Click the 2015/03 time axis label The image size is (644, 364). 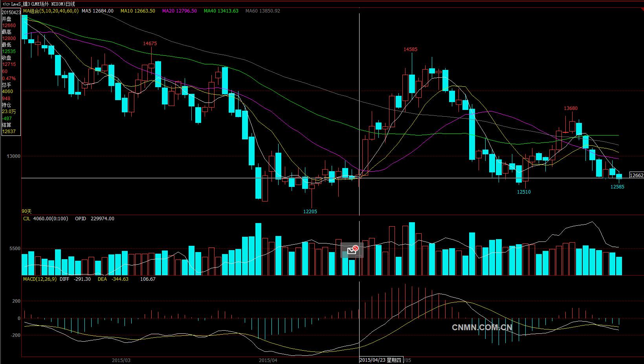(x=121, y=360)
